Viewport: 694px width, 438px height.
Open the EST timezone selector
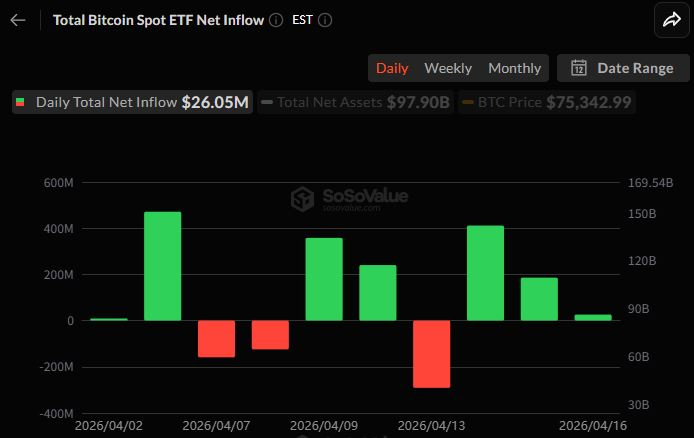pyautogui.click(x=302, y=20)
